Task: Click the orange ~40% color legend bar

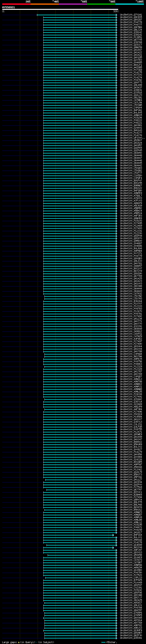Action: click(x=45, y=4)
